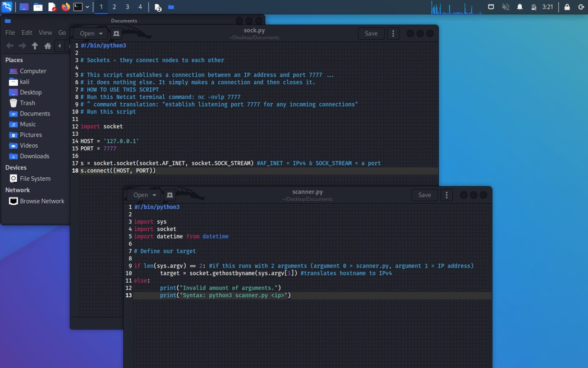Open the Edit menu in Documents window

point(26,33)
